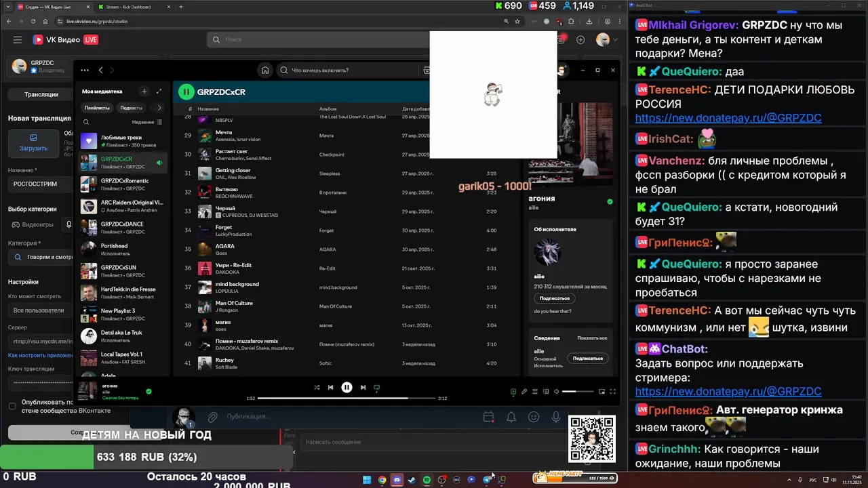
Task: Open donatepay link in ChatBot message
Action: [728, 391]
